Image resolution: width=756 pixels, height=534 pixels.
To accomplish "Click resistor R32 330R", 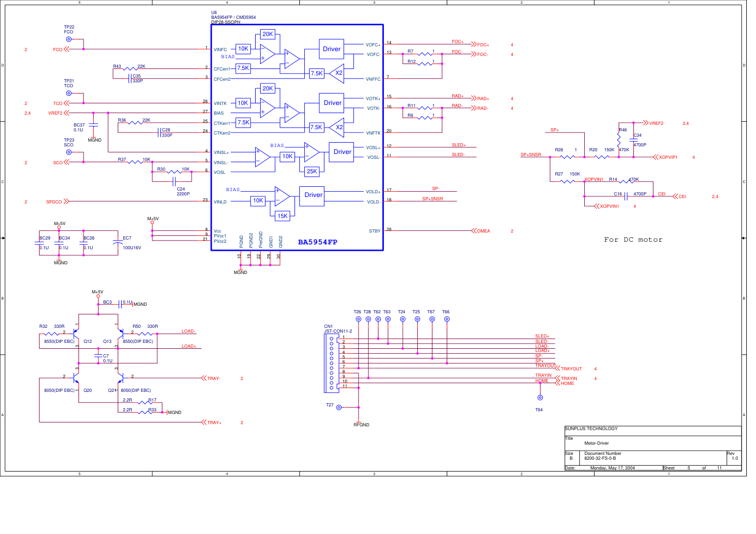I will point(52,329).
